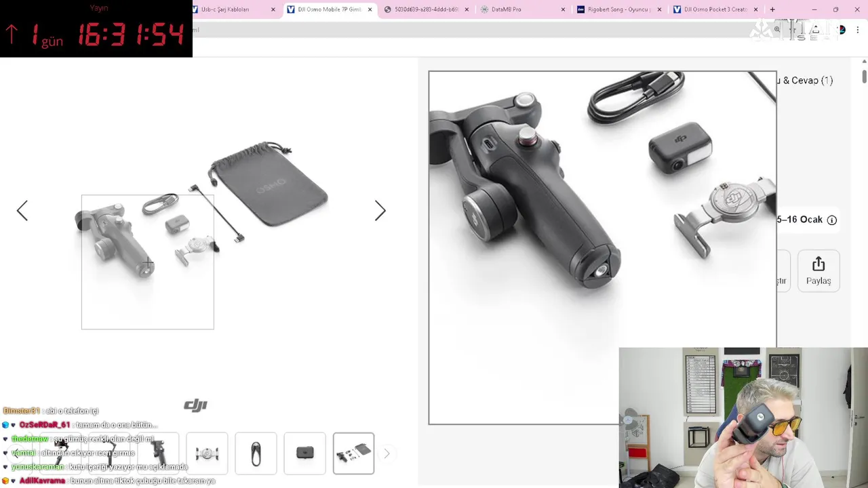Advance thumbnail strip with right chevron
This screenshot has height=488, width=868.
click(387, 453)
